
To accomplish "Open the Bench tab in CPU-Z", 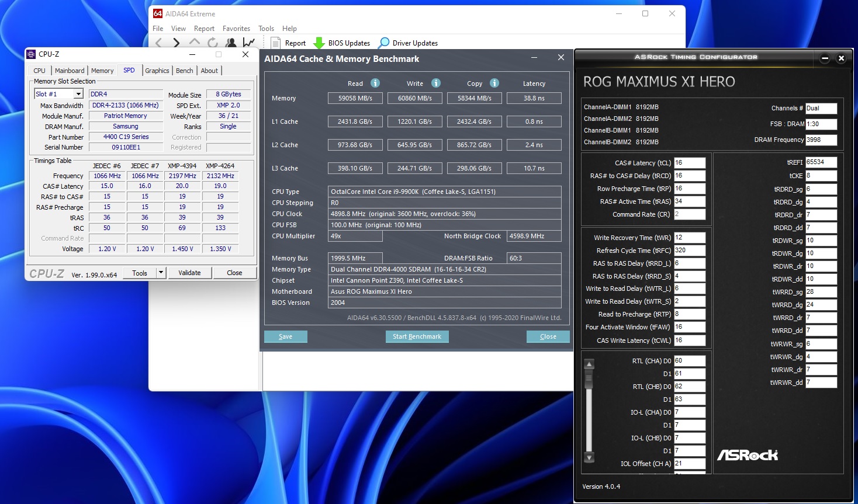I will (184, 71).
